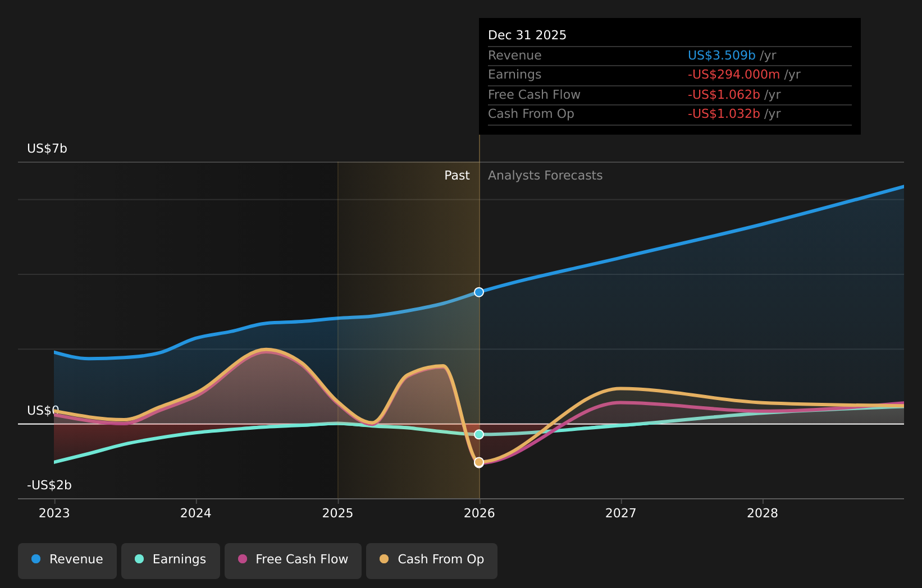Screen dimensions: 922x588
Task: Click the Free Cash Flow legend button
Action: [293, 559]
